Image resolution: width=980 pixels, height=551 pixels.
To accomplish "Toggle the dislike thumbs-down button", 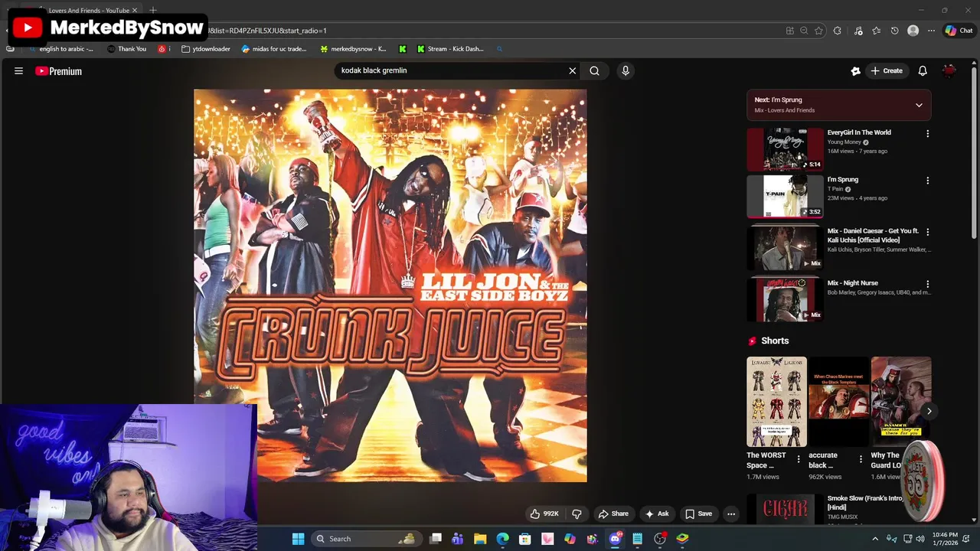I will click(x=577, y=514).
